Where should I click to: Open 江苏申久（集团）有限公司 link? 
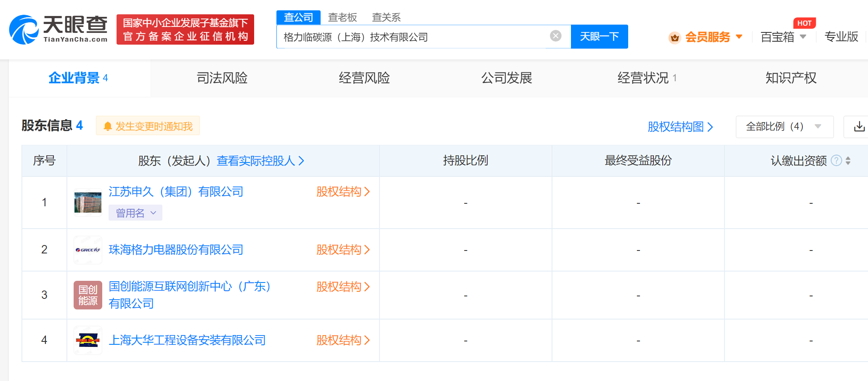click(x=176, y=192)
